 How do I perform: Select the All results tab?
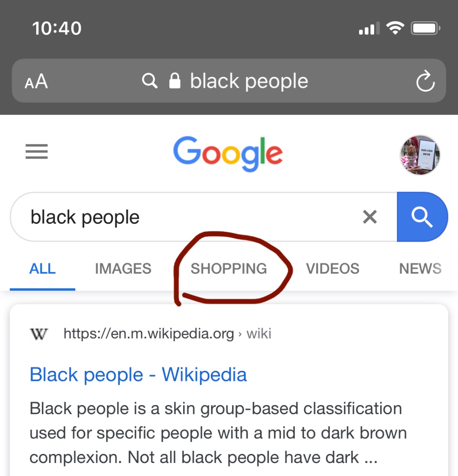click(42, 268)
